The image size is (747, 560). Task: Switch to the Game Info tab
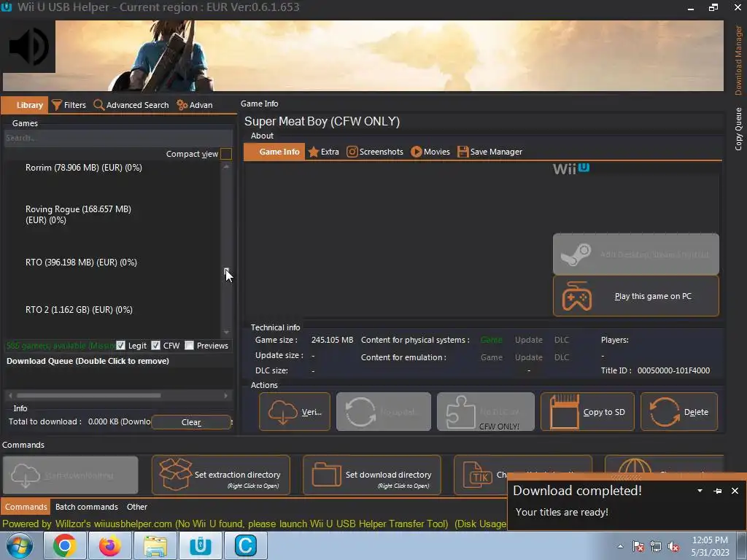[274, 152]
